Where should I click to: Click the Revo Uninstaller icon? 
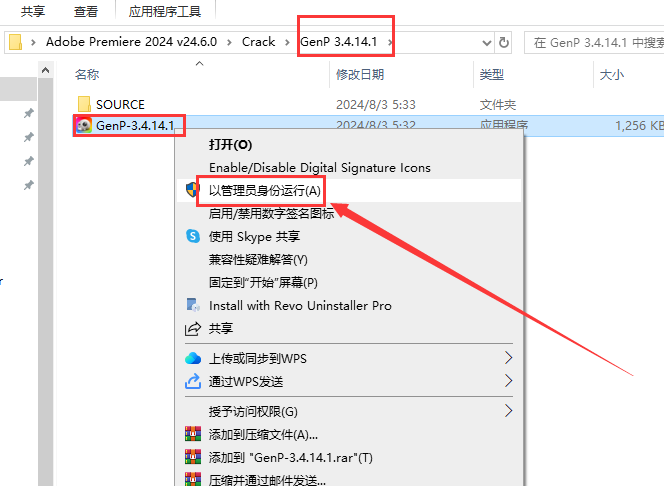pyautogui.click(x=193, y=305)
